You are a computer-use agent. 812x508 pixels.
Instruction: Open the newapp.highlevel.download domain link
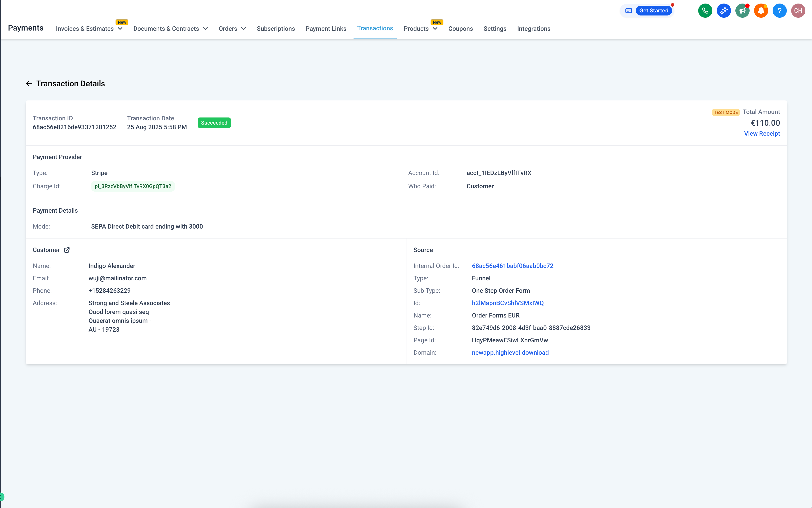pyautogui.click(x=510, y=352)
